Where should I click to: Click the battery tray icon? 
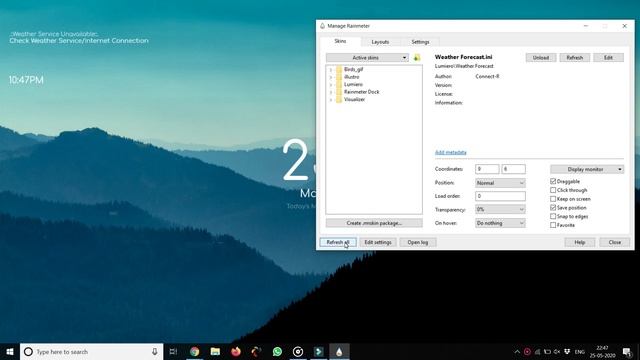point(547,351)
